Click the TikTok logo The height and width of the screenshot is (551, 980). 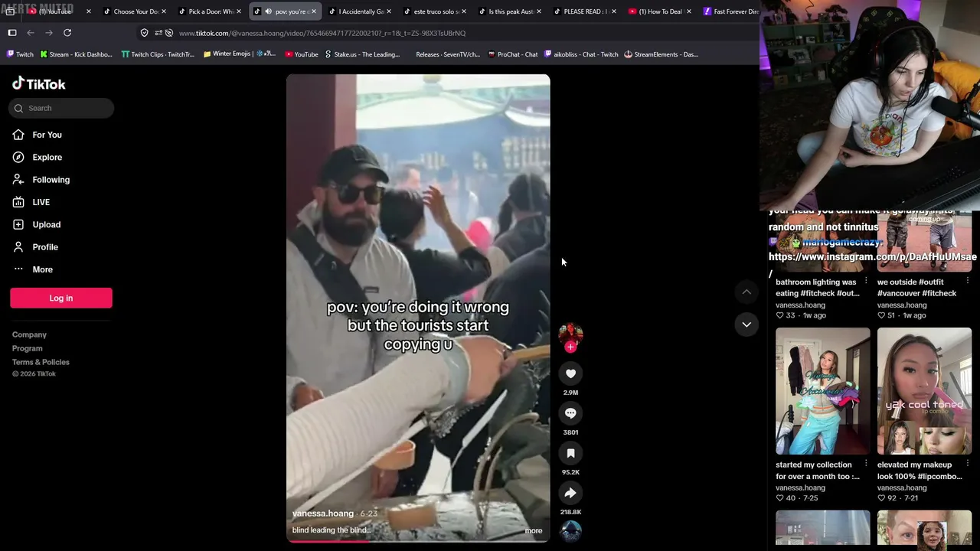coord(39,83)
